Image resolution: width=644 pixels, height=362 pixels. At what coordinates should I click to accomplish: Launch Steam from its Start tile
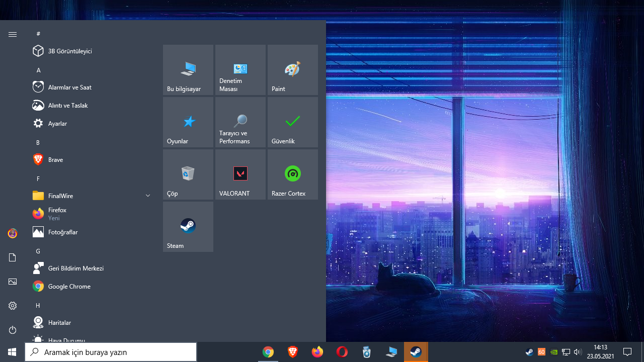click(188, 227)
